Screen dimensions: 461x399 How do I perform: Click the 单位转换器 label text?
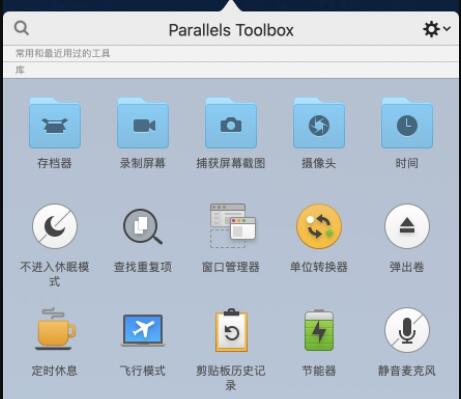319,267
